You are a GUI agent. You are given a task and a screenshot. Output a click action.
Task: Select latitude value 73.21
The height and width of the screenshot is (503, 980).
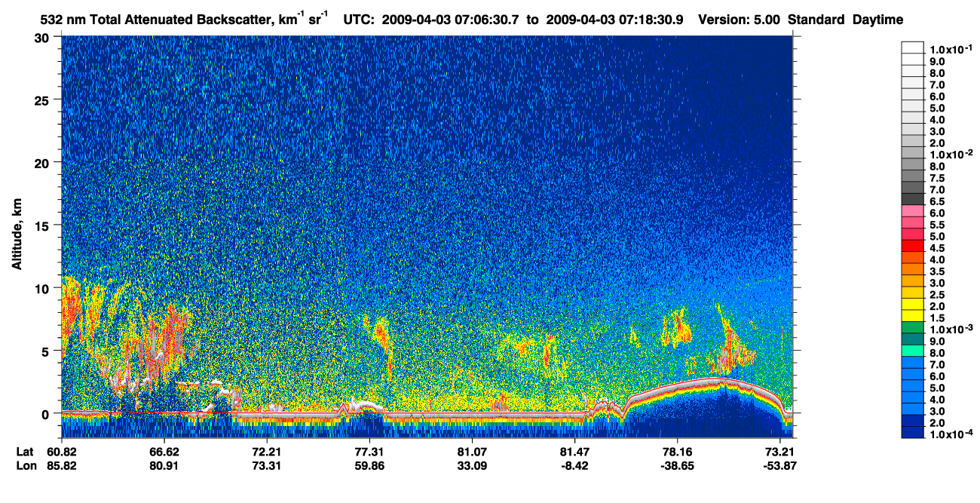click(779, 452)
